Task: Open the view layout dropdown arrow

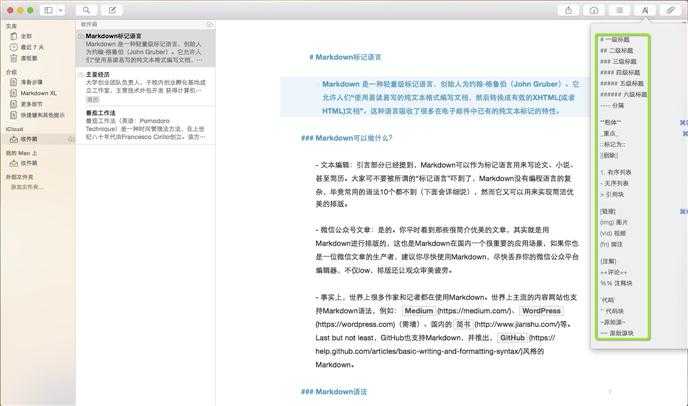Action: (x=61, y=10)
